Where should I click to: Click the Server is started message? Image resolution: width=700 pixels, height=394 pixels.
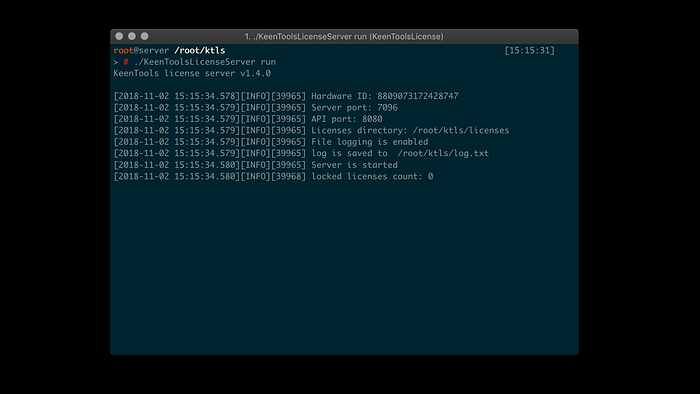tap(354, 165)
